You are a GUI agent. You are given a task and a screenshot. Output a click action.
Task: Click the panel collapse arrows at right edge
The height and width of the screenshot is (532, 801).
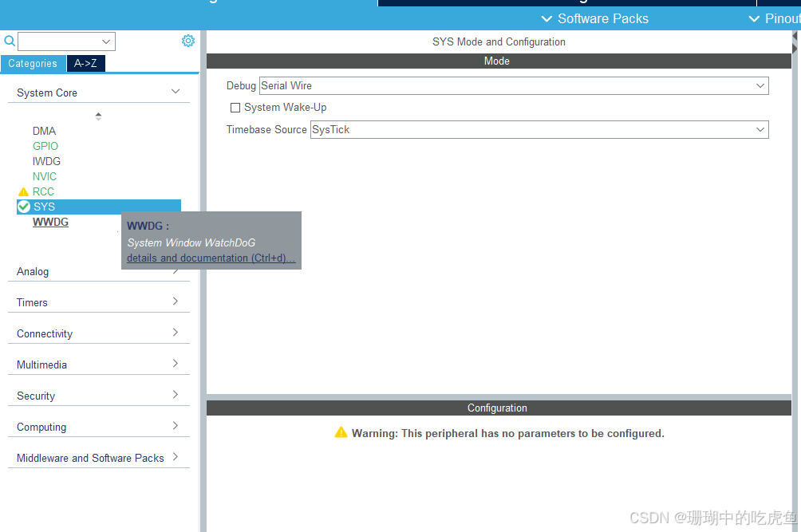795,42
